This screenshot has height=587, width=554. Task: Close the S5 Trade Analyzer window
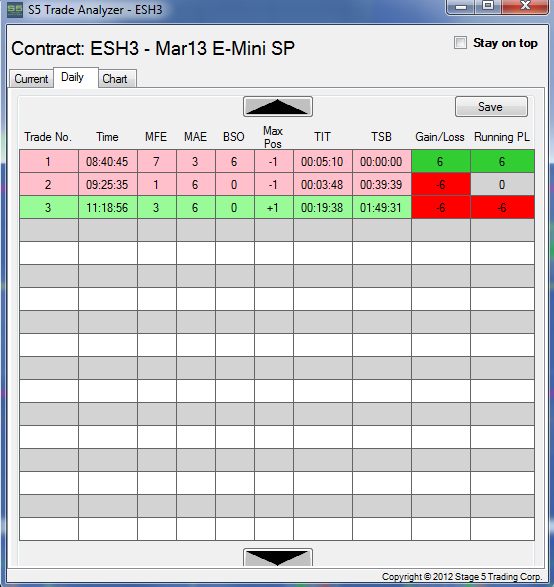click(525, 6)
